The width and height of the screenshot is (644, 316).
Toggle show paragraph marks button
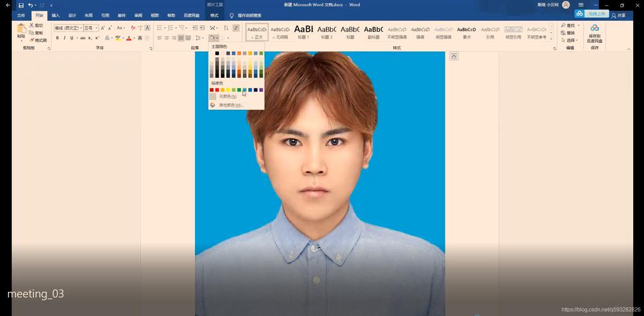(x=236, y=28)
